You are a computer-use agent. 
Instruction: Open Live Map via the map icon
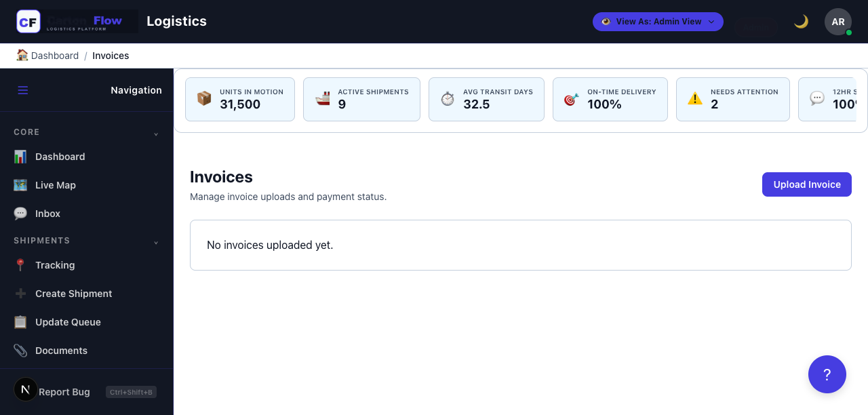(x=20, y=185)
